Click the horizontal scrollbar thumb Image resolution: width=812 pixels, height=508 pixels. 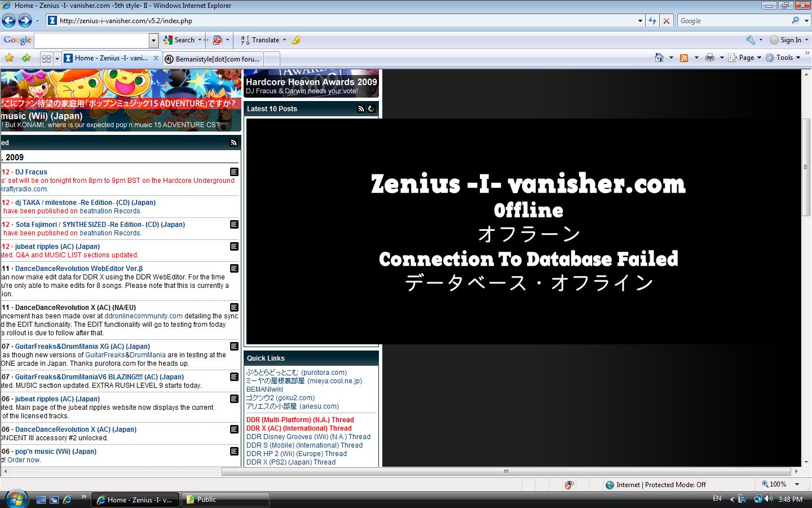click(506, 471)
